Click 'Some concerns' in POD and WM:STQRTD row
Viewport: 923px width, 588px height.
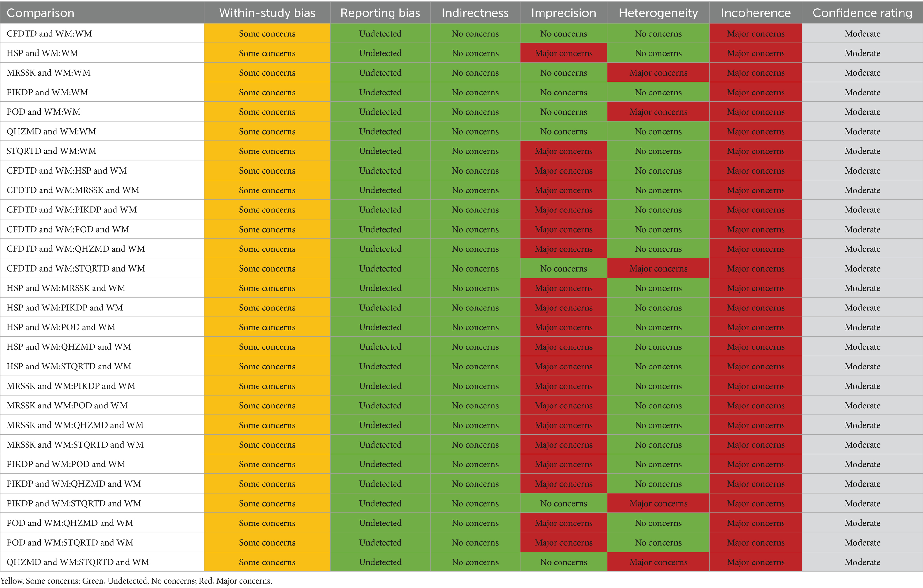click(267, 543)
